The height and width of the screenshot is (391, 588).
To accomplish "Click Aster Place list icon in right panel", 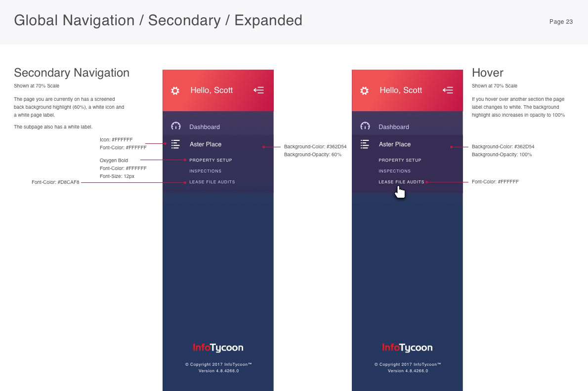I will coord(365,144).
